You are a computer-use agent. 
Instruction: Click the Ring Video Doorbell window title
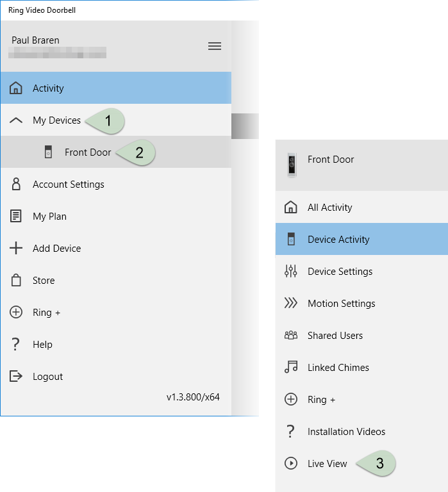[42, 10]
